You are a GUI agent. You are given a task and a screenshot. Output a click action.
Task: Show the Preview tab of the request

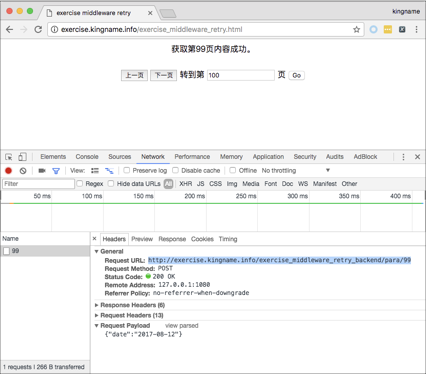coord(142,239)
